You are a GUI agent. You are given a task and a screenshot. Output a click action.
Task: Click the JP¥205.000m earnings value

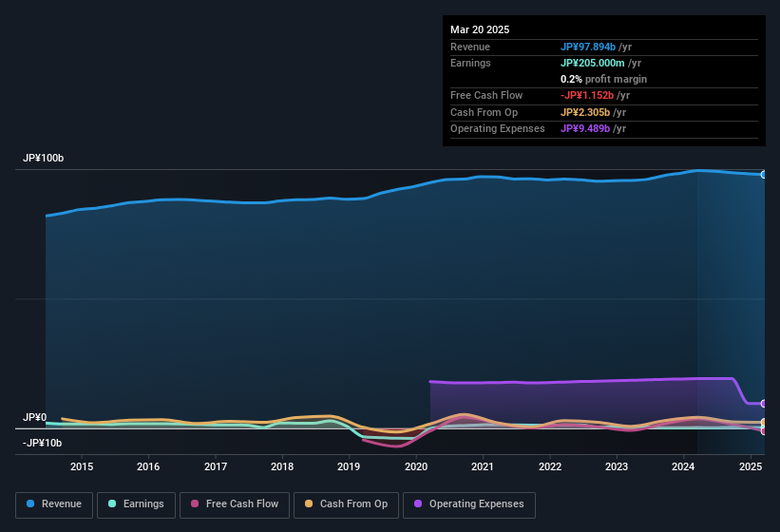click(593, 63)
